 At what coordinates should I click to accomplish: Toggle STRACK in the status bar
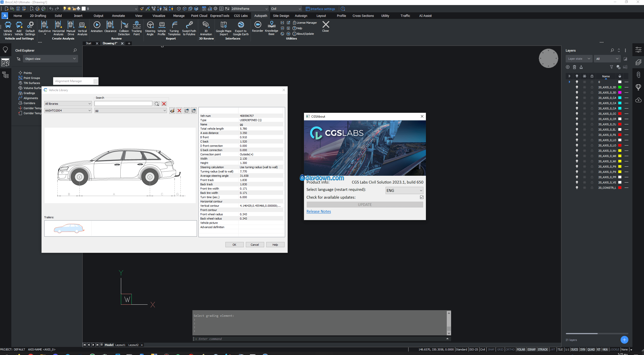coord(543,349)
